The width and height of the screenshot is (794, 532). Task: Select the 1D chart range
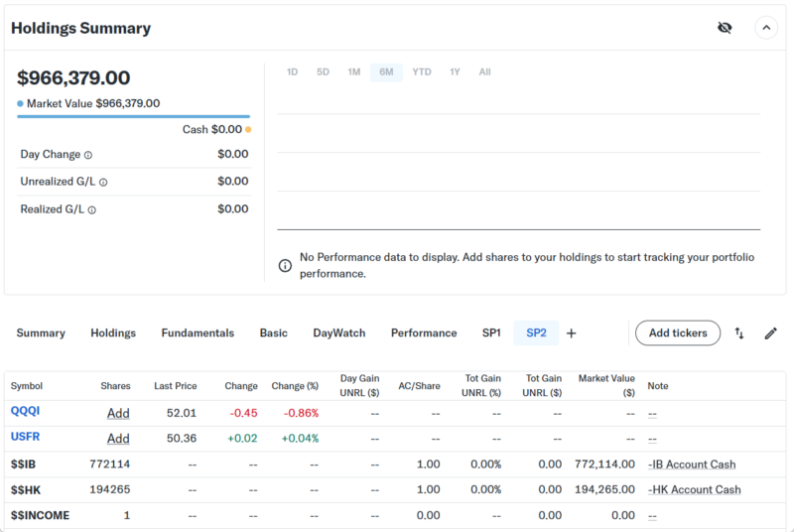click(x=292, y=72)
